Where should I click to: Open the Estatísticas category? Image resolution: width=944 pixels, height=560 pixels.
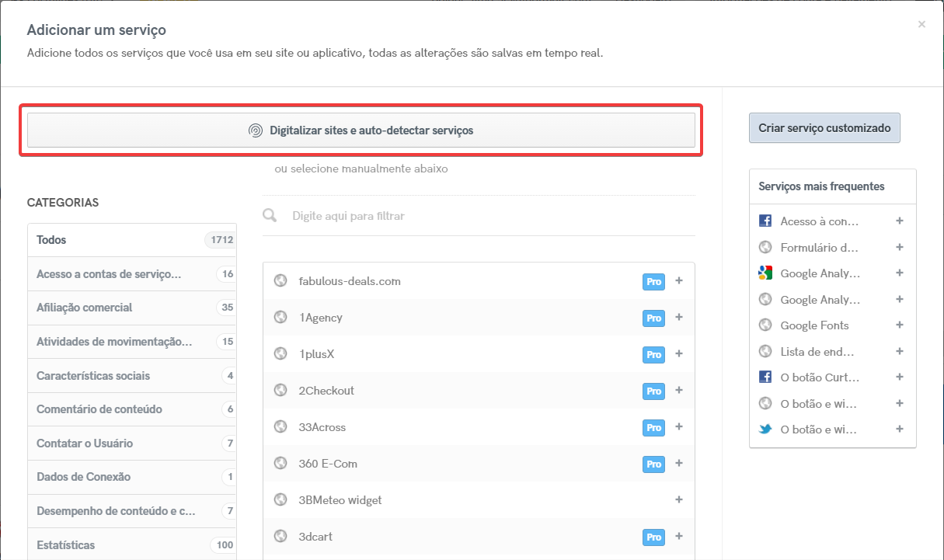[65, 544]
